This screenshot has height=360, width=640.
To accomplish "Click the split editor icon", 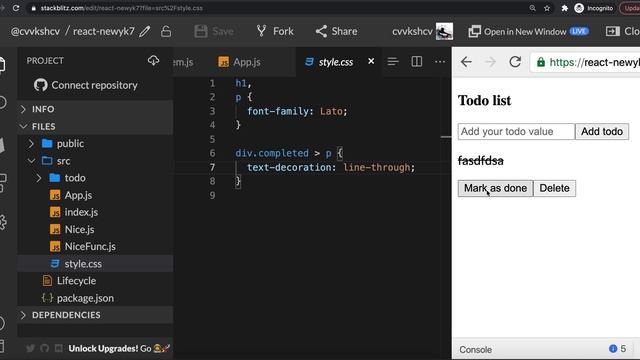I will [x=417, y=62].
